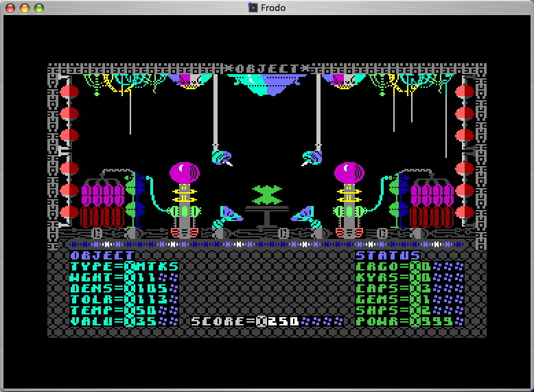Image resolution: width=534 pixels, height=392 pixels.
Task: Click the left magenta globe lamp
Action: click(185, 173)
